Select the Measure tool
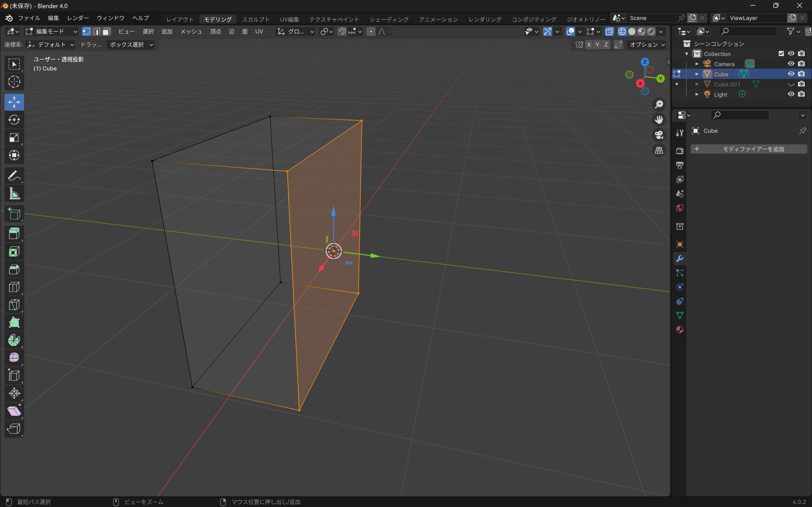Image resolution: width=812 pixels, height=507 pixels. 14,194
